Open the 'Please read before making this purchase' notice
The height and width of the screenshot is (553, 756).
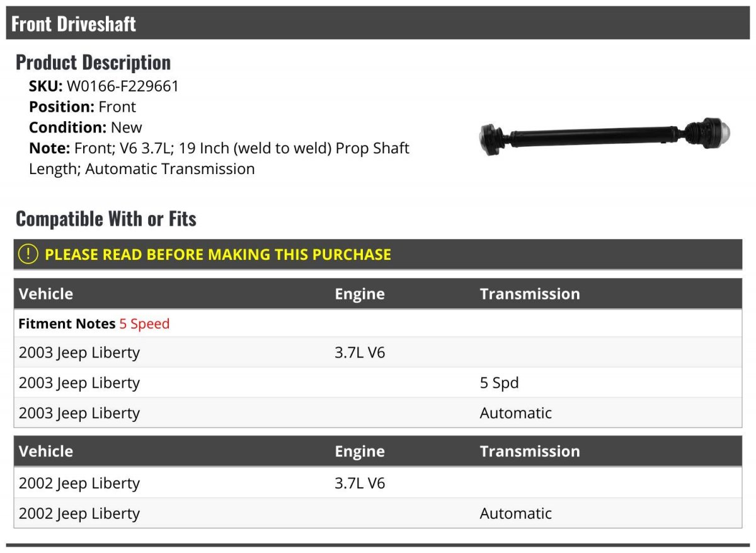click(218, 255)
